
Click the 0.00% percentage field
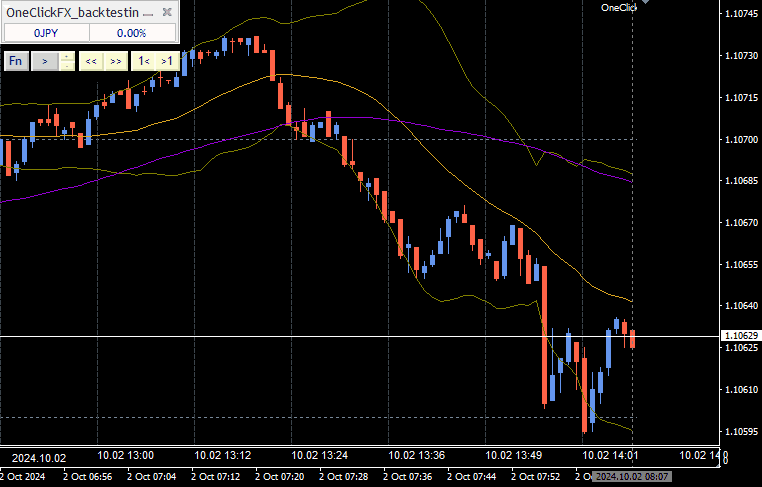(131, 33)
